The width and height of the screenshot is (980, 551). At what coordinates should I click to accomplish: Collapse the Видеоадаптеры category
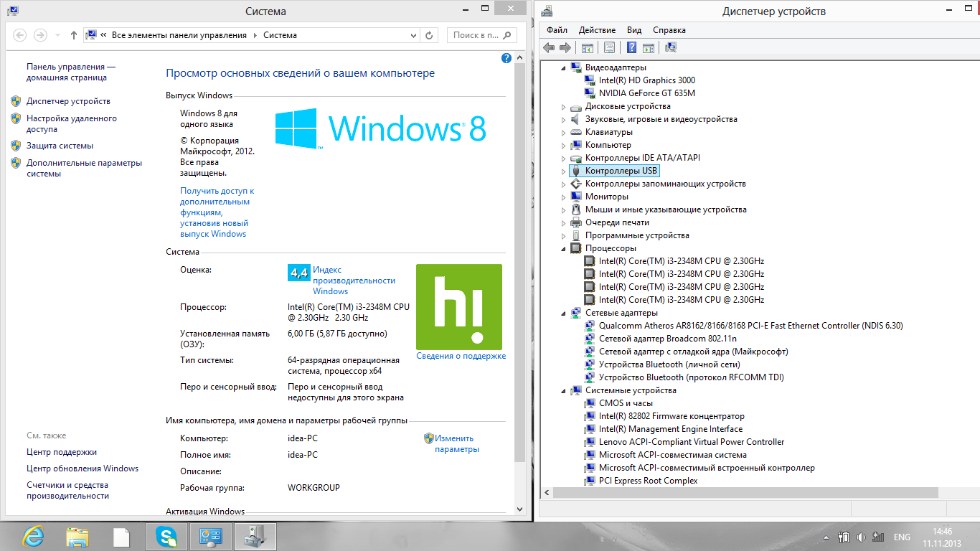point(565,68)
